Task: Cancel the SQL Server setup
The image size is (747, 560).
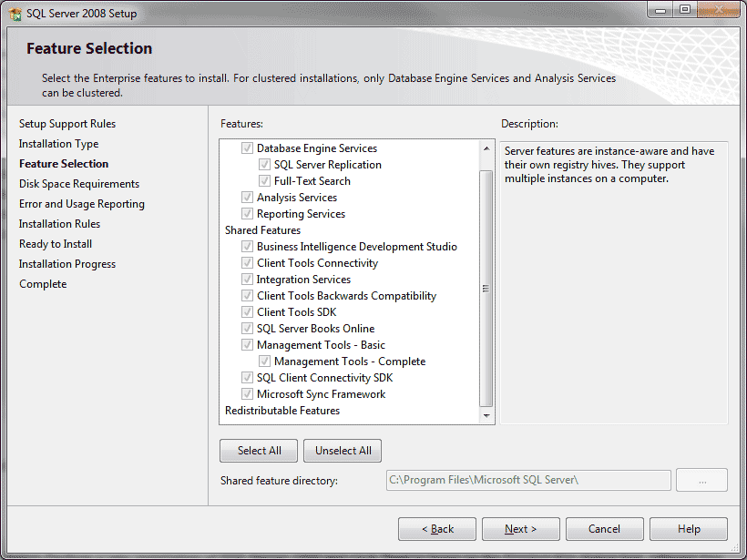Action: [x=605, y=529]
